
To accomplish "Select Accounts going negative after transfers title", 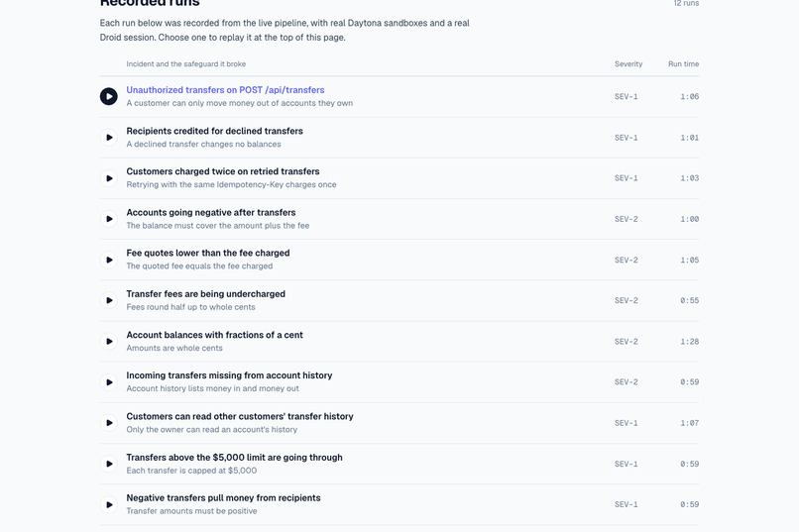I will pyautogui.click(x=211, y=212).
